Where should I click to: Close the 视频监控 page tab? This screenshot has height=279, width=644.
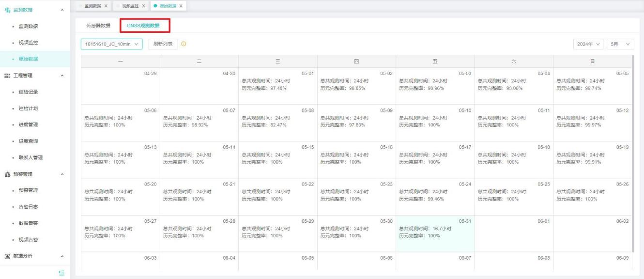coord(143,5)
